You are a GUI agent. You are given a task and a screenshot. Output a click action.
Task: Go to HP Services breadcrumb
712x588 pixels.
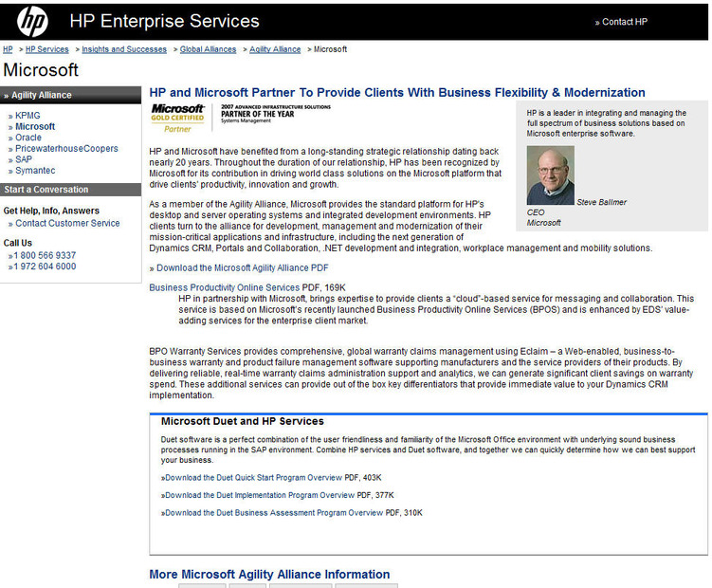pyautogui.click(x=46, y=49)
